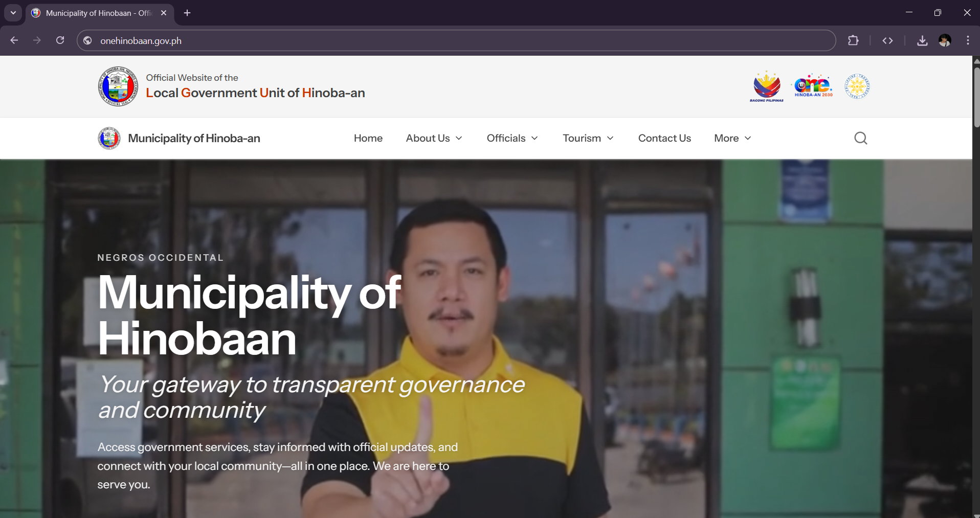Open the browser three-dot menu

[x=968, y=40]
